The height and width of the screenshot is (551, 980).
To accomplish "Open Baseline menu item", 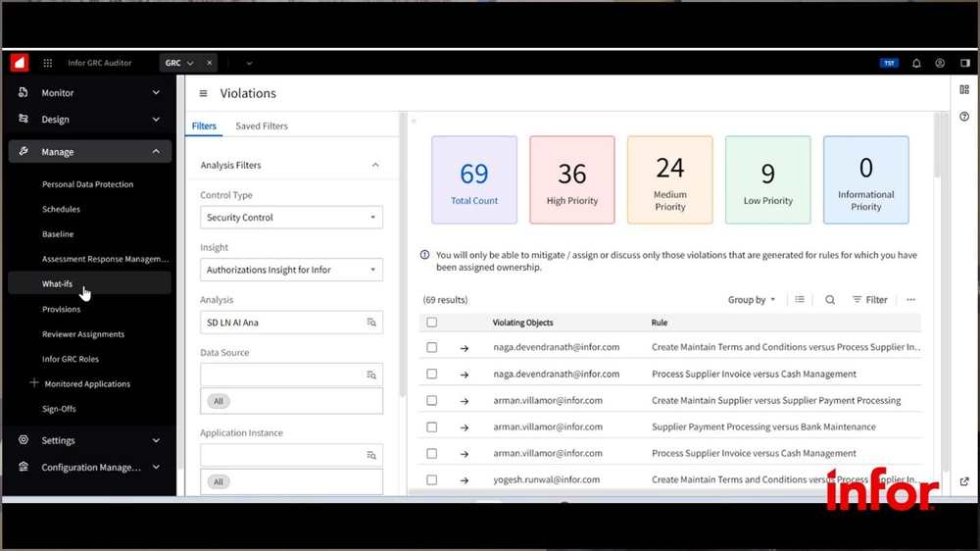I will [x=58, y=234].
